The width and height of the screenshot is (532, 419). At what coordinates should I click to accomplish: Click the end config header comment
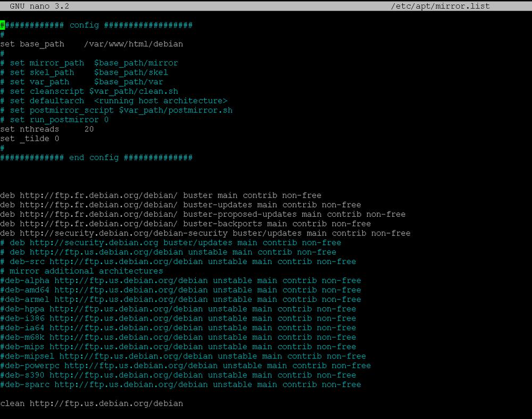[x=96, y=158]
